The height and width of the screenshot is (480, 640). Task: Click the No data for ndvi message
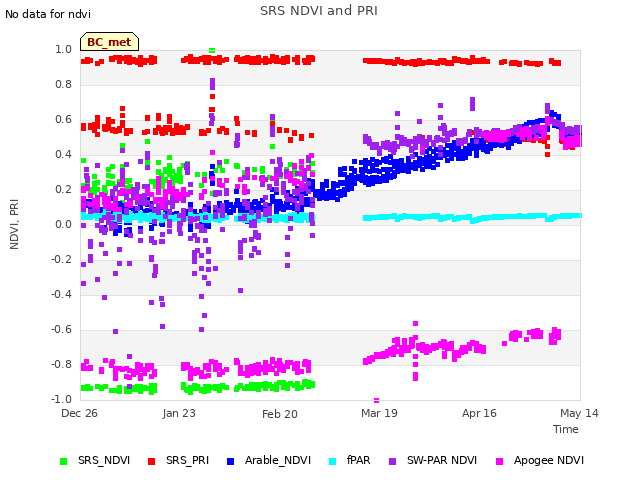[x=48, y=14]
